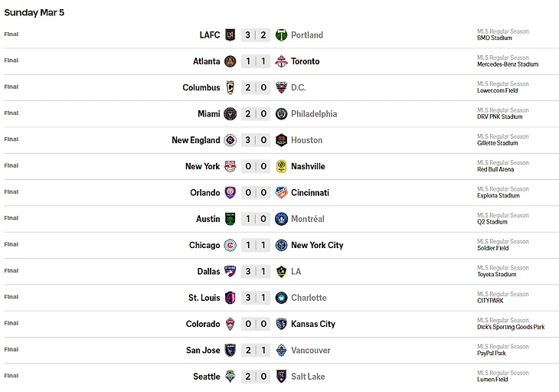
Task: Select the San Jose vs Vancouver score
Action: tap(255, 350)
